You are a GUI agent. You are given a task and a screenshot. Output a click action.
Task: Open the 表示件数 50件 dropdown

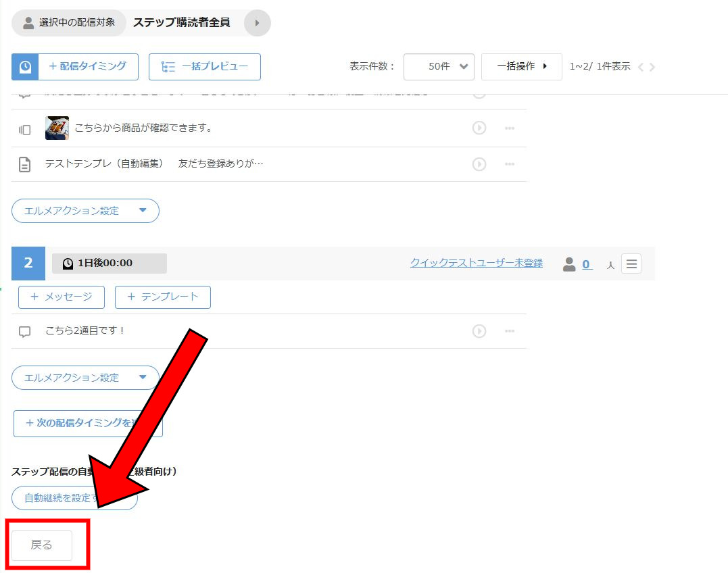click(x=439, y=67)
